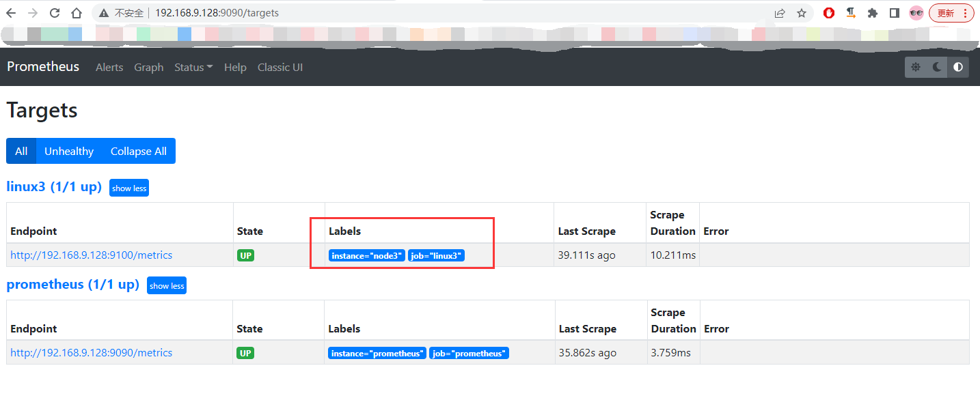Click the UP badge in linux3 row
The height and width of the screenshot is (398, 980).
coord(245,255)
